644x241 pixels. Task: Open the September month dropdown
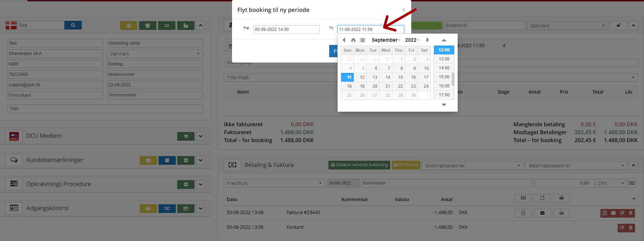pyautogui.click(x=386, y=40)
